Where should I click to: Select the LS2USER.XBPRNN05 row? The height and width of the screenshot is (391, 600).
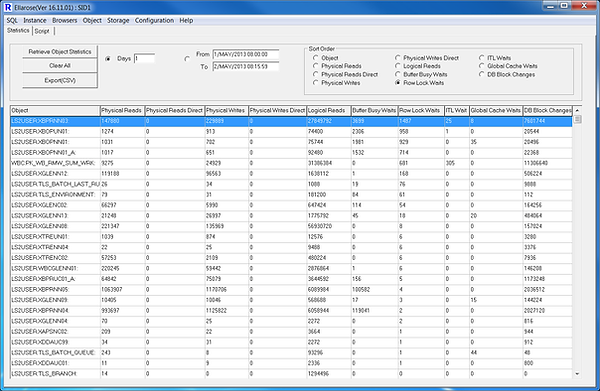click(291, 290)
